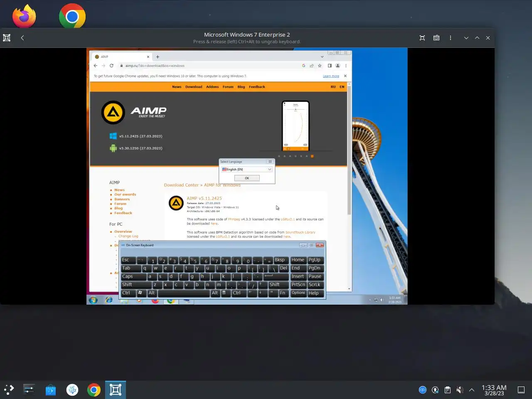
Task: Open the Blog menu in site header
Action: click(x=241, y=87)
